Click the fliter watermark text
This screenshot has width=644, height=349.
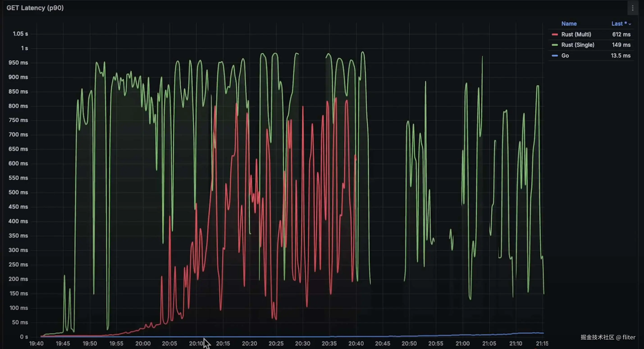tap(629, 337)
